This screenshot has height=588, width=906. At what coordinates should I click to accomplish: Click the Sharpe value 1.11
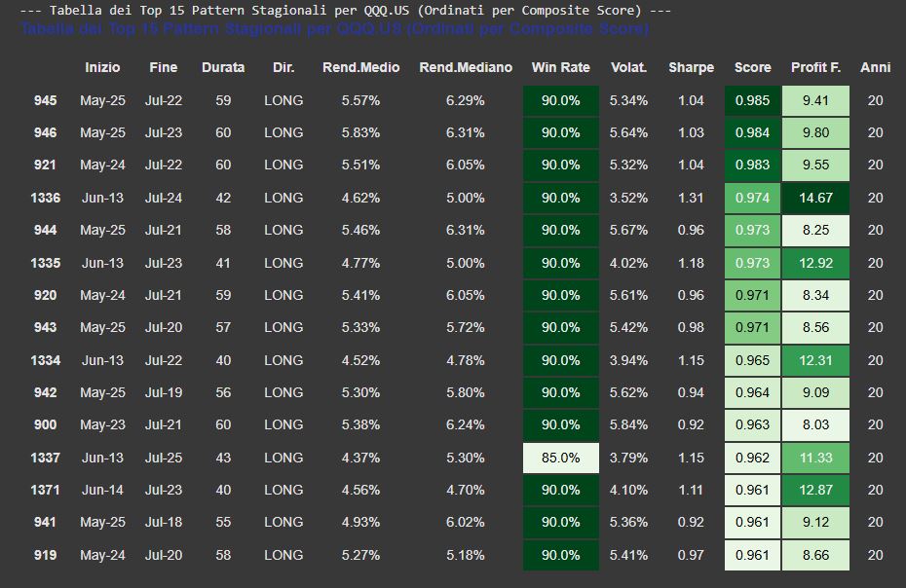click(691, 491)
